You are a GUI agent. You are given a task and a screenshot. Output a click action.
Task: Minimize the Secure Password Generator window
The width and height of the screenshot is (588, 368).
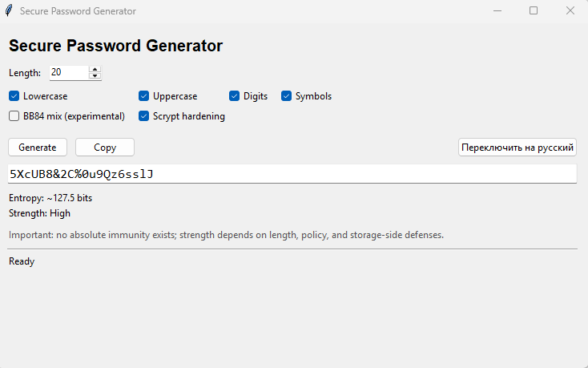497,11
